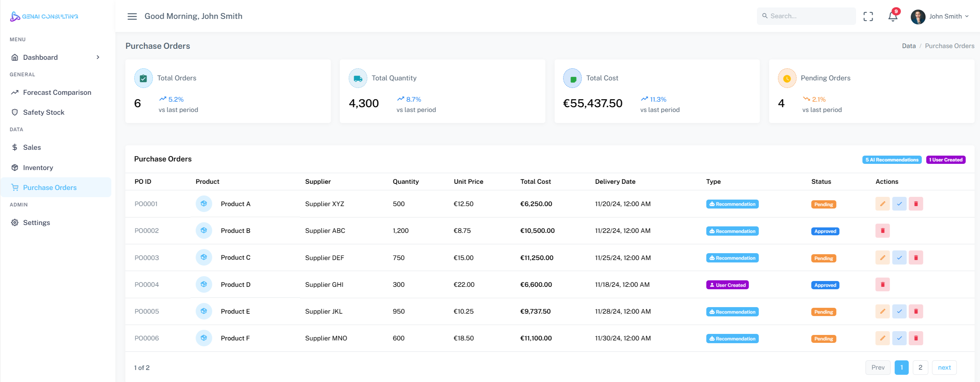The image size is (980, 382).
Task: Click the edit pencil icon for PO0006
Action: pyautogui.click(x=882, y=338)
